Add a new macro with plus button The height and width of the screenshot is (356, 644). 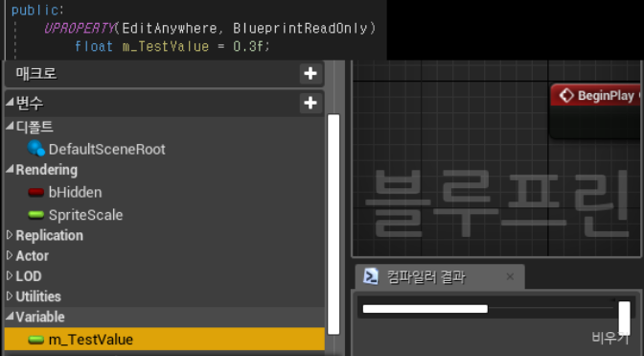310,74
